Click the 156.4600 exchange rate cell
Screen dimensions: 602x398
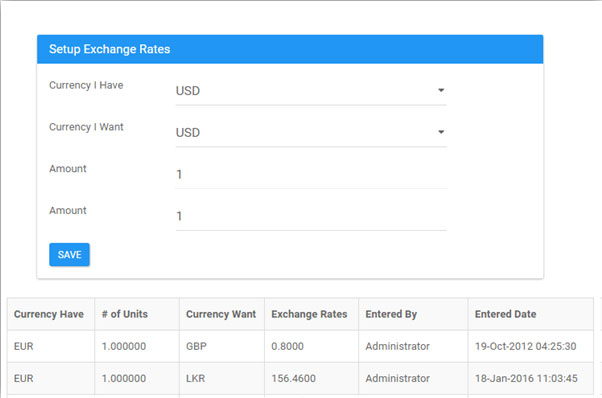coord(311,378)
